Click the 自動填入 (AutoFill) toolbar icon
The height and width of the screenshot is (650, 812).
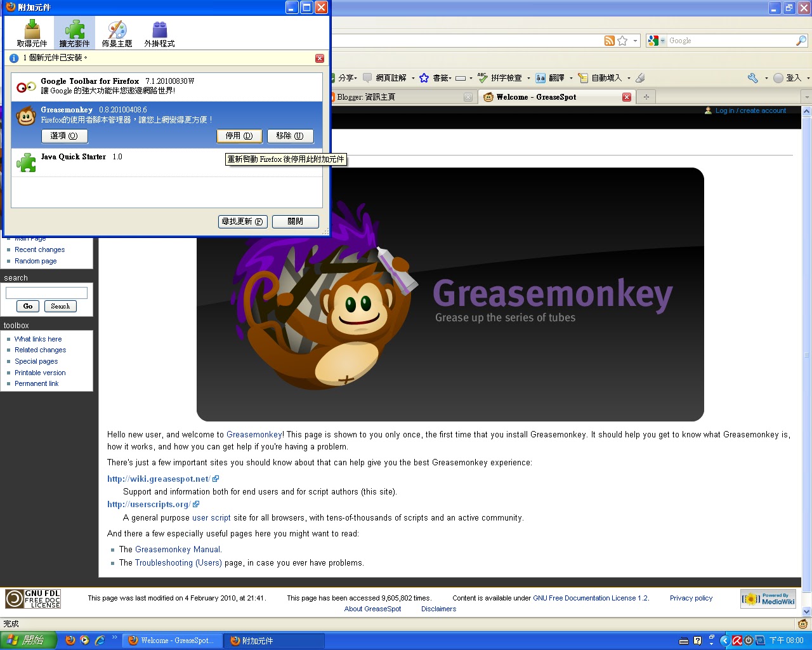[x=583, y=78]
